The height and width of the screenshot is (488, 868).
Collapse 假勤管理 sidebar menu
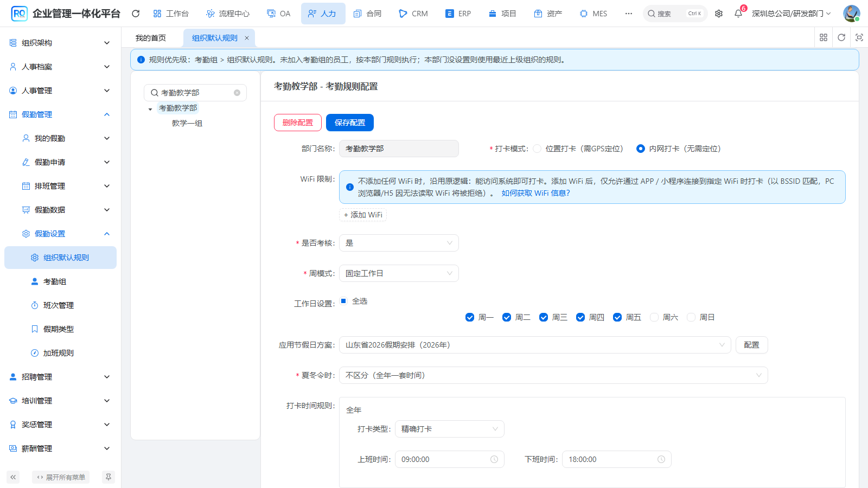pos(60,114)
